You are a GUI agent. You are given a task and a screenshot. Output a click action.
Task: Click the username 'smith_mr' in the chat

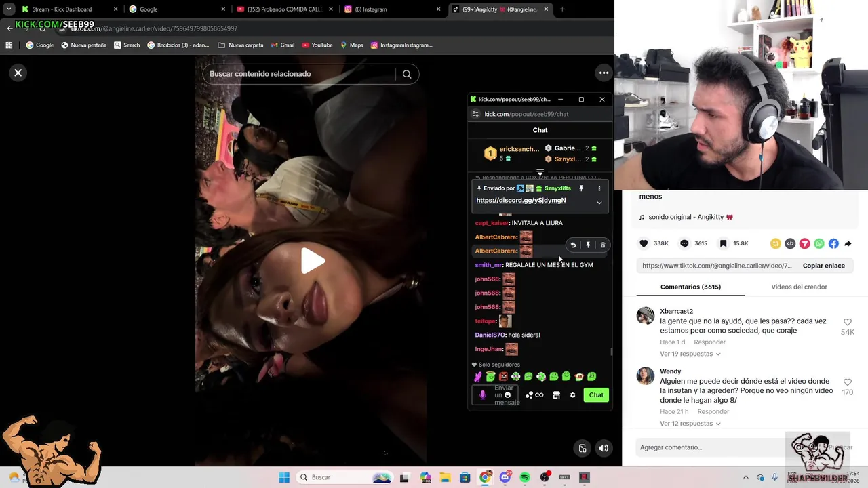488,265
